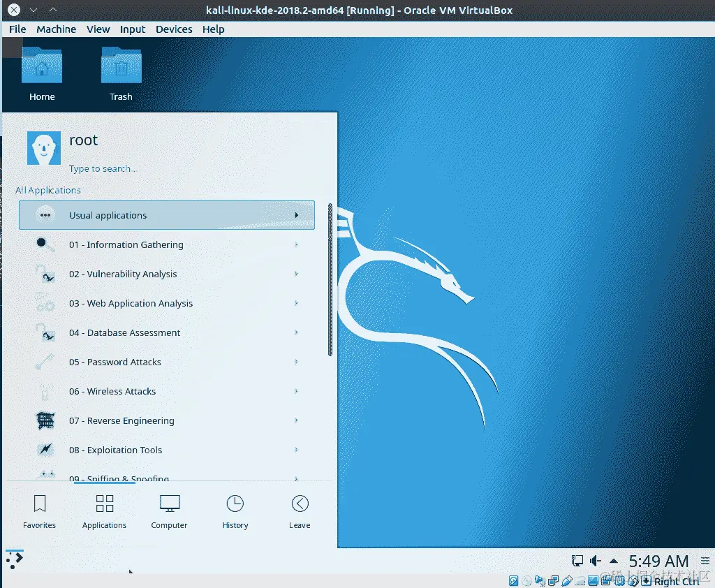The width and height of the screenshot is (715, 588).
Task: Open the VirtualBox Devices menu
Action: (174, 29)
